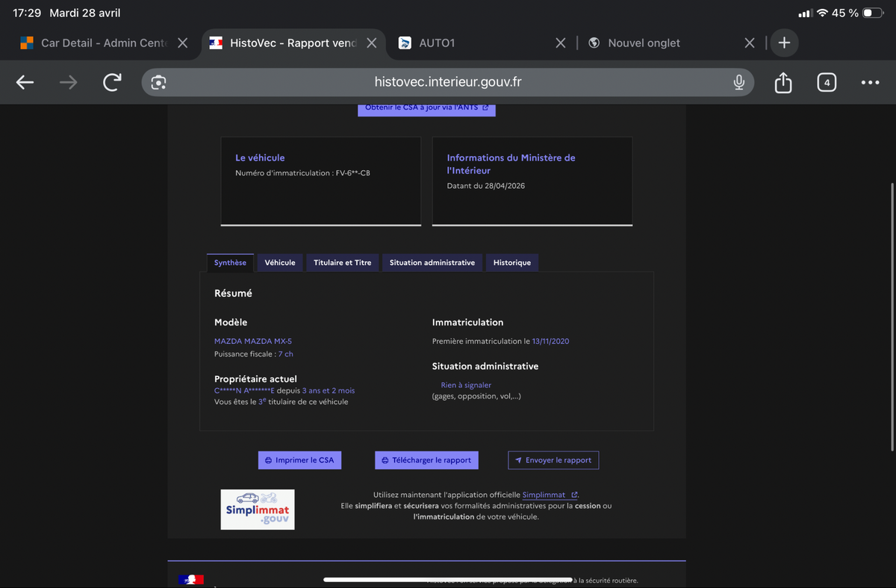Open the share icon in the toolbar
This screenshot has height=588, width=896.
click(x=783, y=82)
